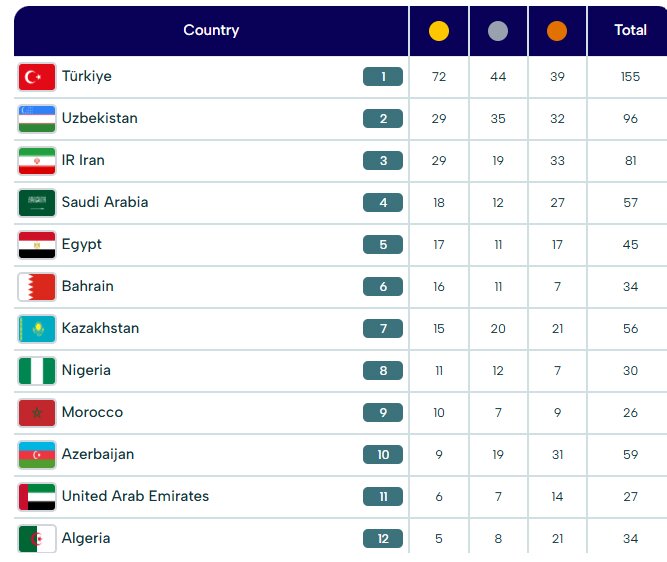Click the Total column header
The width and height of the screenshot is (667, 562).
pos(630,30)
